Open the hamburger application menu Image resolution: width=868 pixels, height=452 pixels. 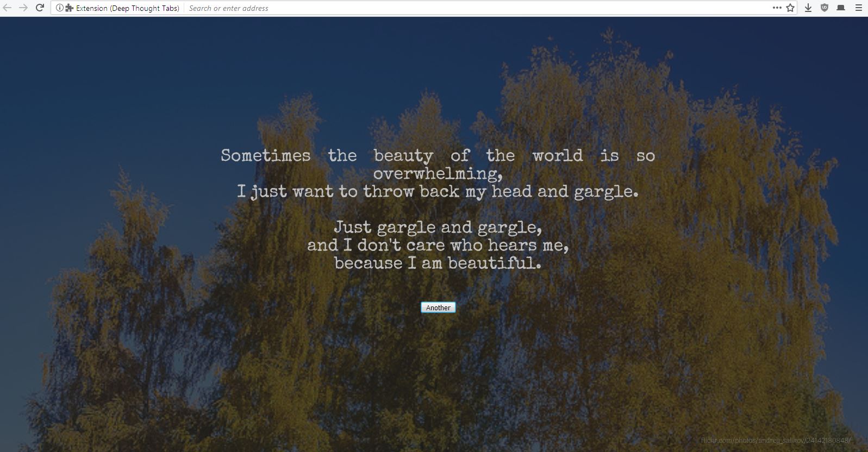point(858,8)
